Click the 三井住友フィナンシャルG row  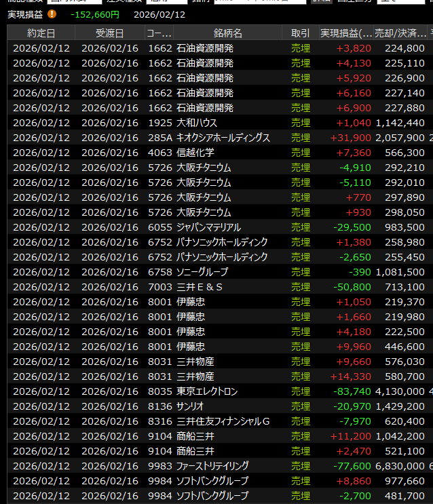click(x=223, y=421)
